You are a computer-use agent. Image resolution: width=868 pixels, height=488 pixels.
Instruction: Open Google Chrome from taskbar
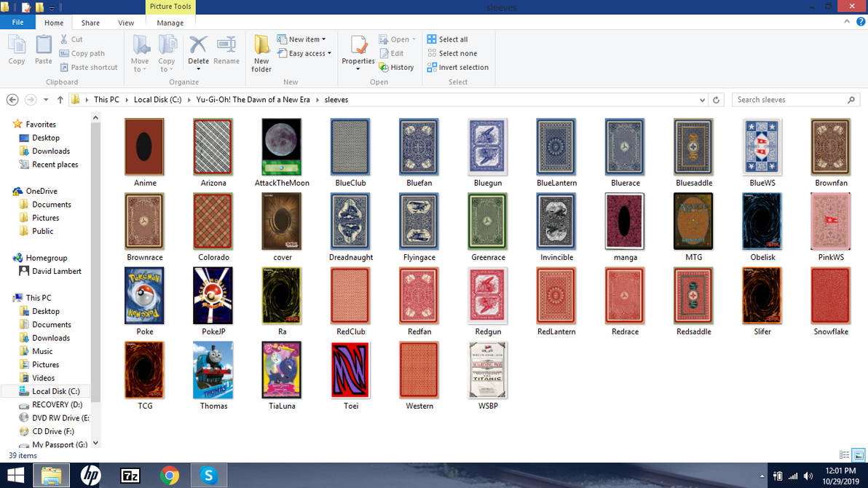[170, 476]
